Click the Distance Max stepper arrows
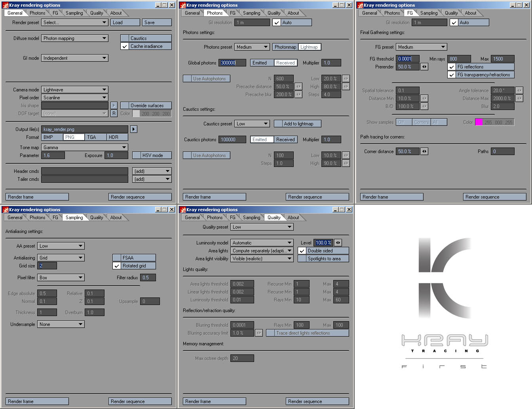The image size is (532, 409). pyautogui.click(x=519, y=98)
